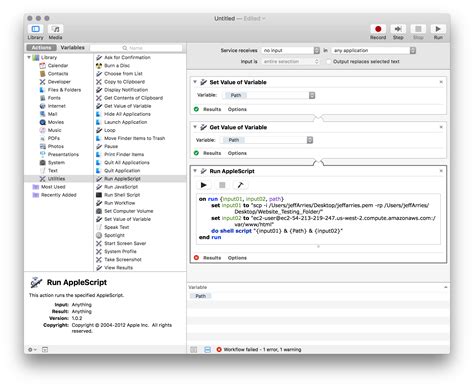Viewport: 474px width, 388px height.
Task: Select the Mail category
Action: (x=52, y=114)
